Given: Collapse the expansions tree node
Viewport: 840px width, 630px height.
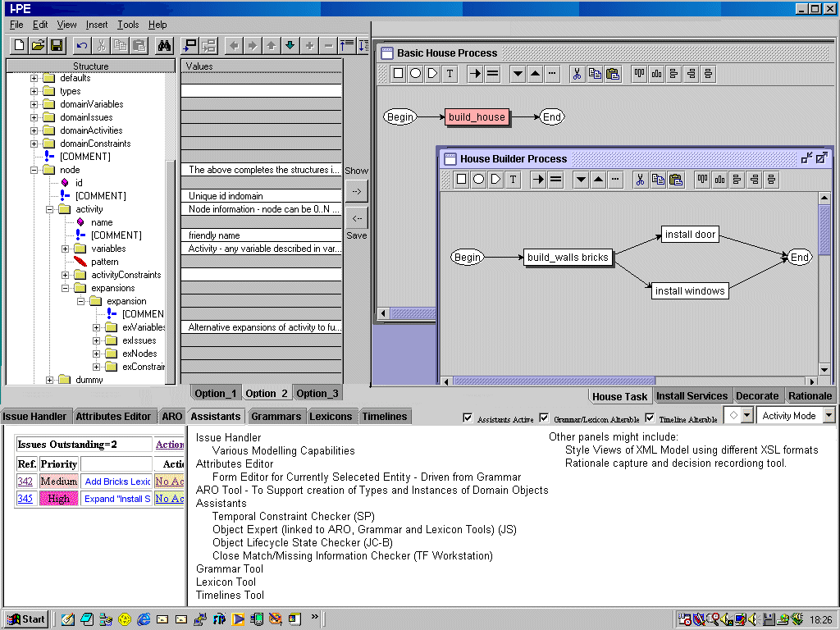Looking at the screenshot, I should pos(66,288).
